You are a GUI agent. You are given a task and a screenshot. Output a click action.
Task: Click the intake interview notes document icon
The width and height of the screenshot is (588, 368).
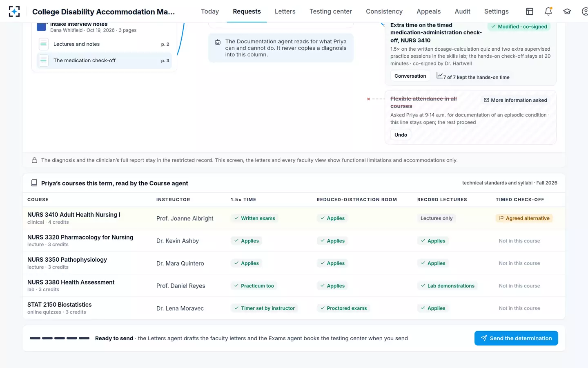click(41, 27)
